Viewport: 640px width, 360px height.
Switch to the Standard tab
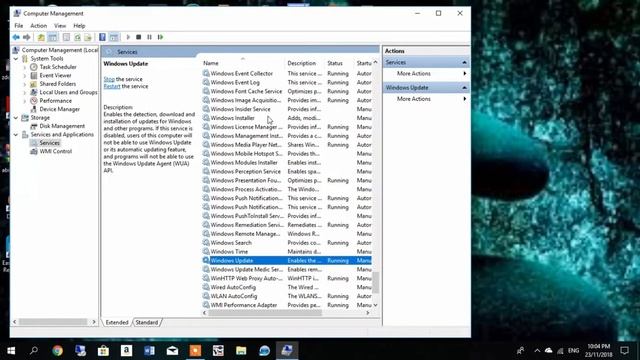click(147, 322)
